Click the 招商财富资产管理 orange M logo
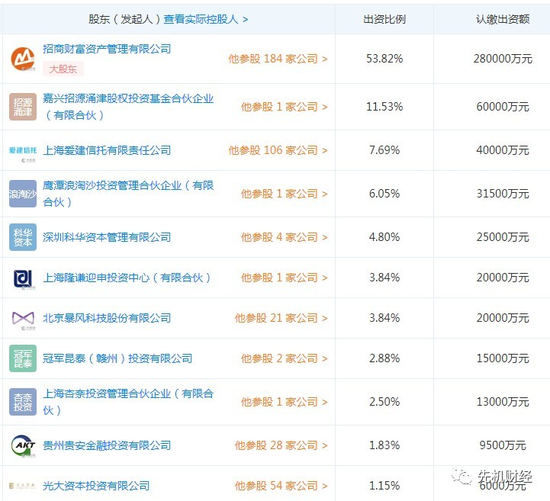This screenshot has height=501, width=550. click(23, 59)
